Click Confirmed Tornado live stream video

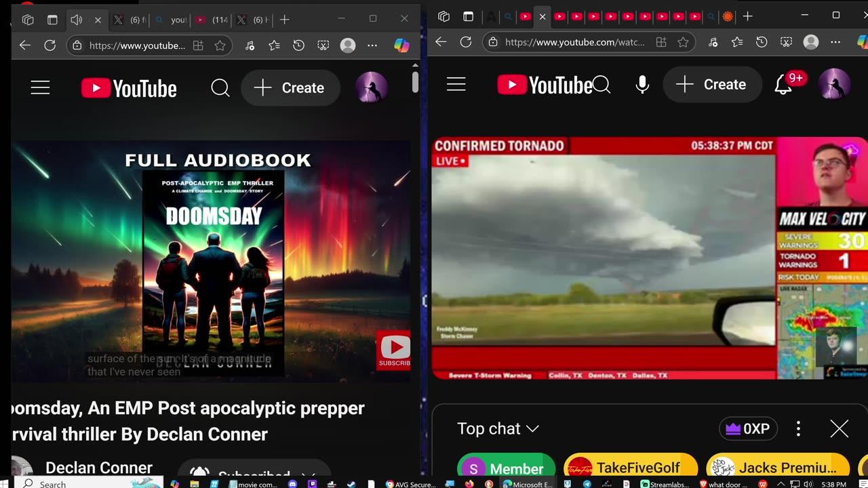(x=650, y=258)
